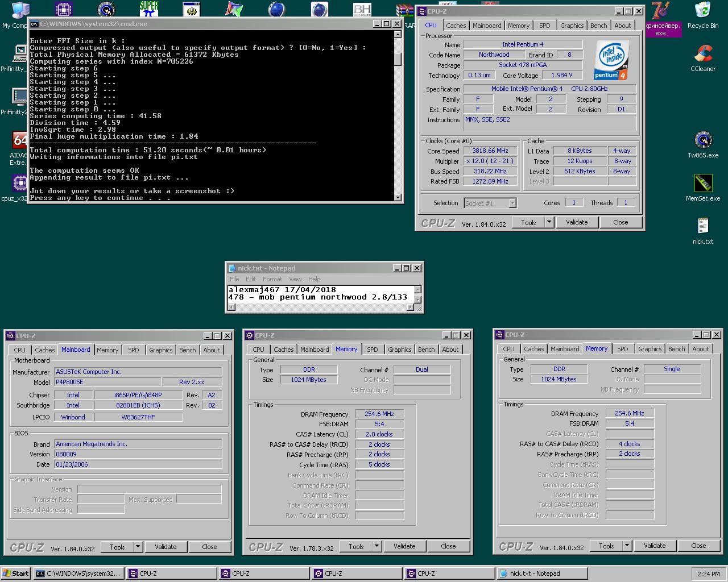Click the cmd.exe title bar system icon
The width and height of the screenshot is (728, 582).
coord(35,24)
